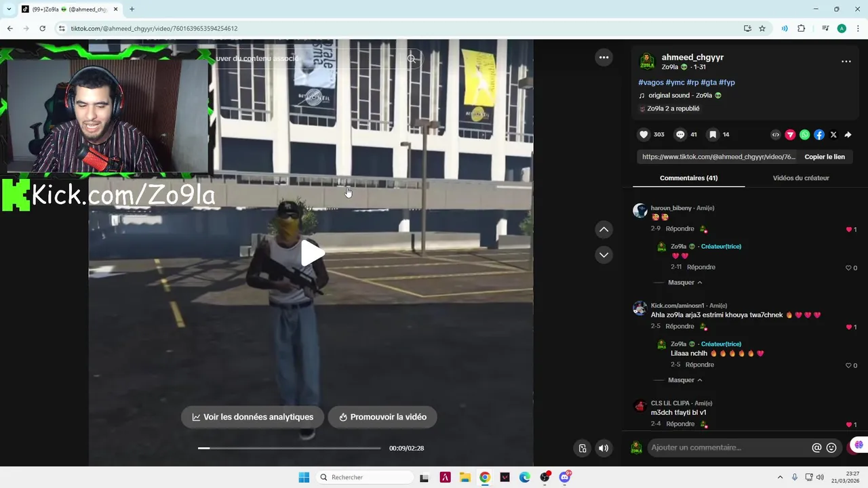Open Windows Start menu
Image resolution: width=868 pixels, height=488 pixels.
pyautogui.click(x=304, y=477)
